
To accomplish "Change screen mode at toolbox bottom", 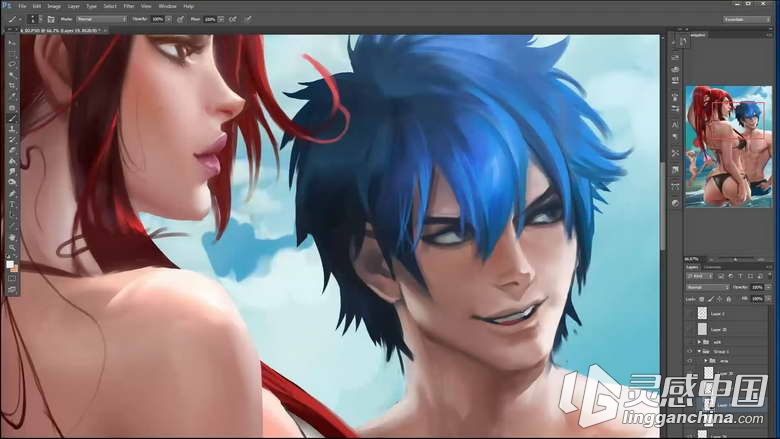I will 12,289.
